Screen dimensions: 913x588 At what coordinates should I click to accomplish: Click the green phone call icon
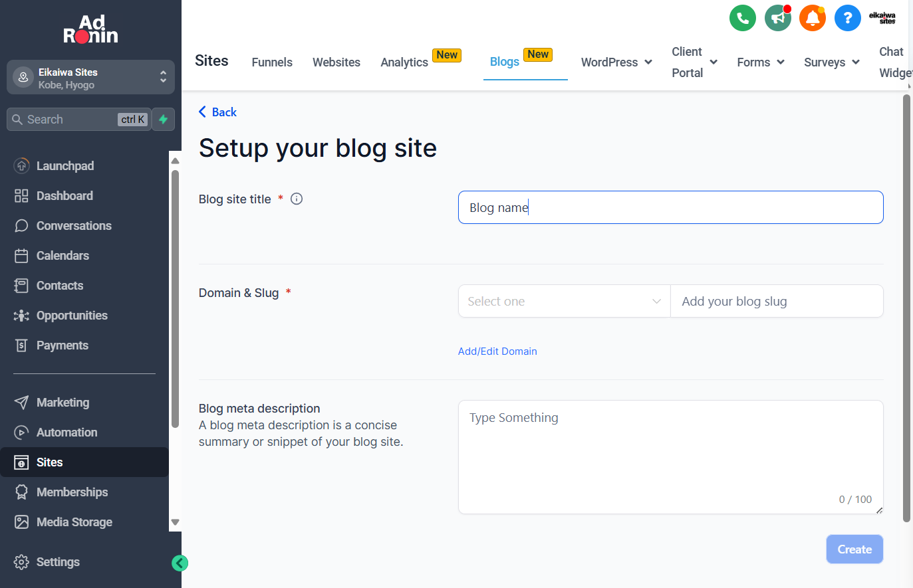[743, 18]
